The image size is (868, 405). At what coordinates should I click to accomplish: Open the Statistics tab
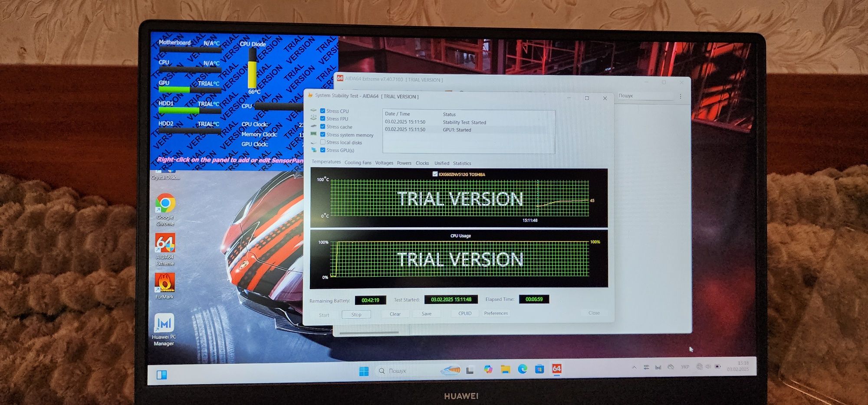click(462, 163)
